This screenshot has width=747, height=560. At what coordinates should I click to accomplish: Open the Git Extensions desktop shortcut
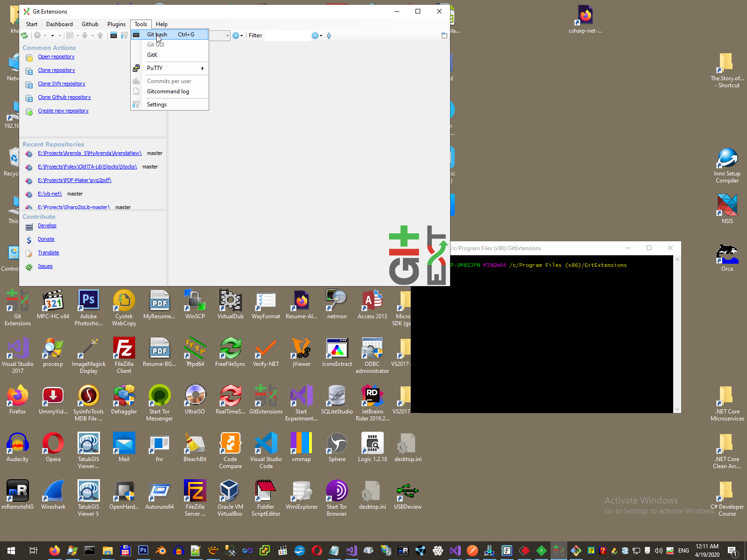point(18,307)
